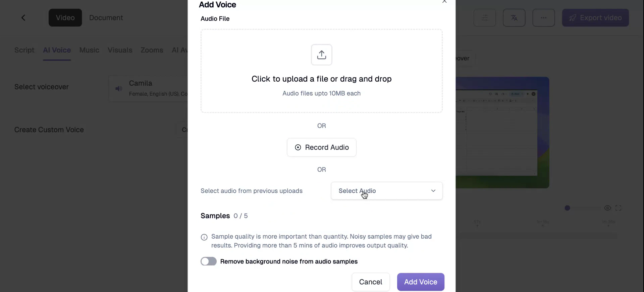Open the Music tab
The image size is (644, 292).
point(89,50)
